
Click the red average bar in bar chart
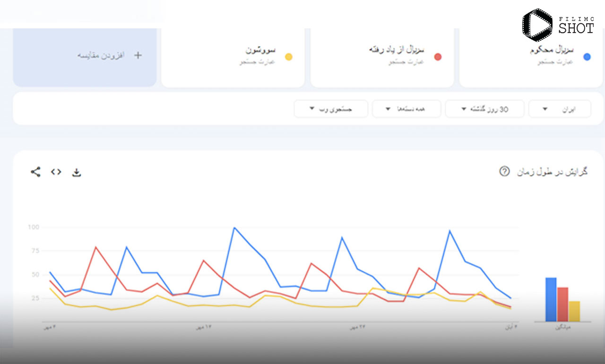(x=562, y=304)
